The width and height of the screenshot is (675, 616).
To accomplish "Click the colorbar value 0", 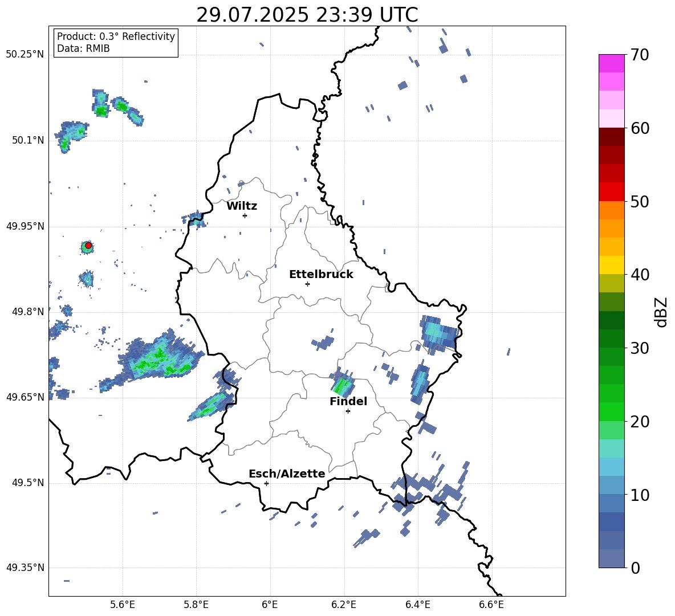I will click(636, 568).
